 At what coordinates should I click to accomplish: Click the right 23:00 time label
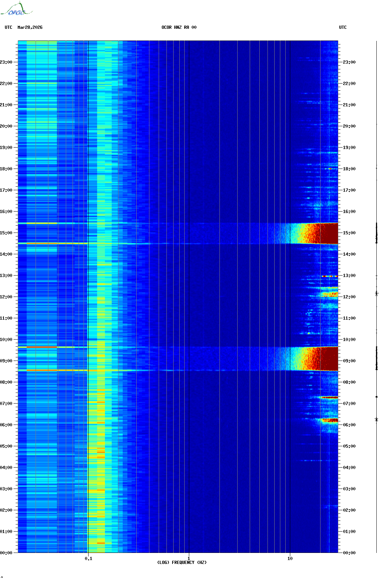click(x=349, y=62)
